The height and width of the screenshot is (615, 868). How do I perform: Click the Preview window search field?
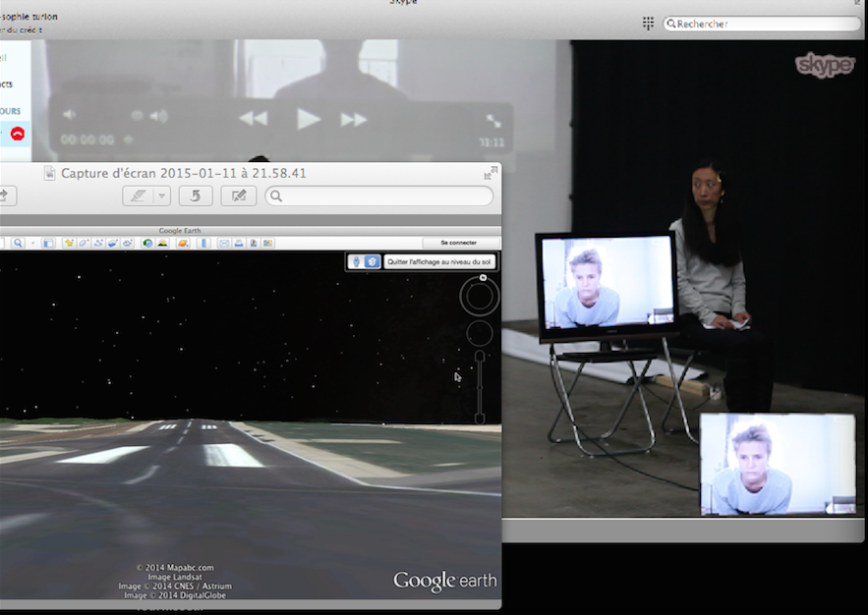(x=379, y=196)
